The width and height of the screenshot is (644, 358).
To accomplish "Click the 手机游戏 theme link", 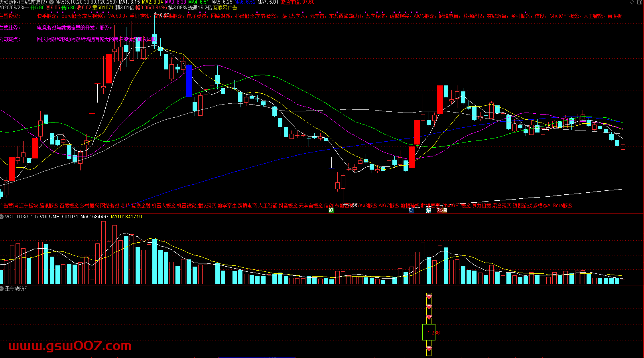I will [x=140, y=16].
